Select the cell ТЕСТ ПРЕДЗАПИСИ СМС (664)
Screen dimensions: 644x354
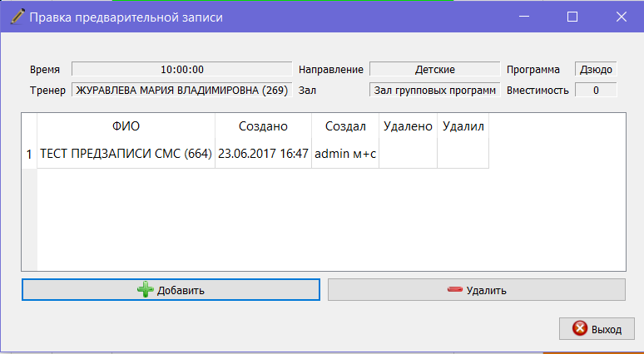coord(126,154)
